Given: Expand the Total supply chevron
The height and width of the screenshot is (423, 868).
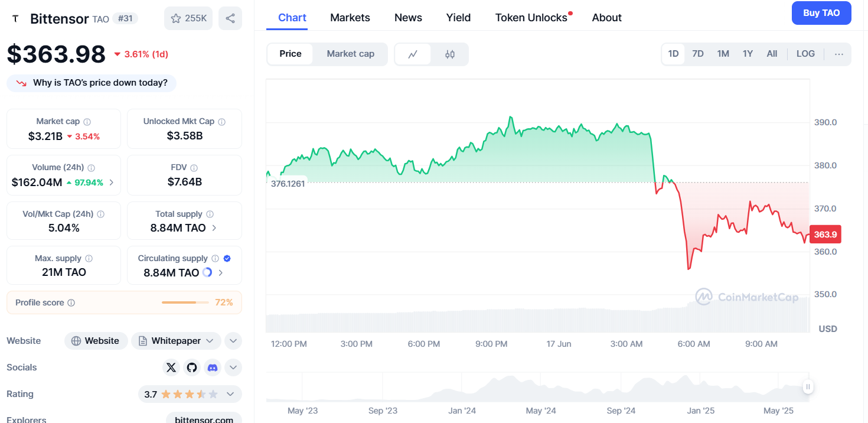Looking at the screenshot, I should click(x=214, y=228).
